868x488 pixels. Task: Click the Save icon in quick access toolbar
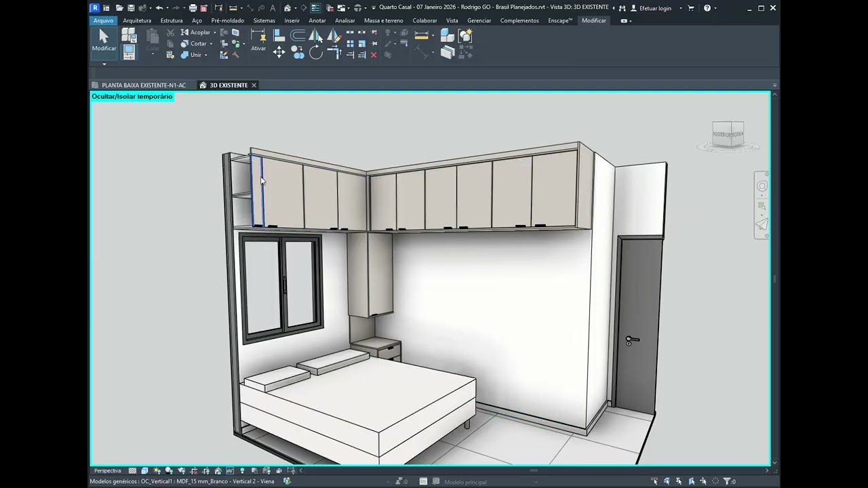[132, 8]
